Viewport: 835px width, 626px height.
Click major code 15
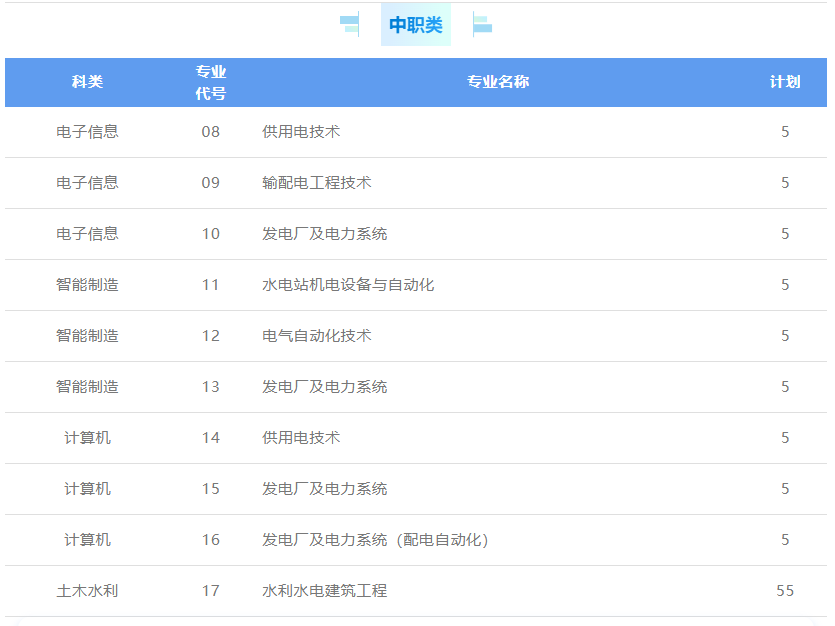(x=210, y=489)
